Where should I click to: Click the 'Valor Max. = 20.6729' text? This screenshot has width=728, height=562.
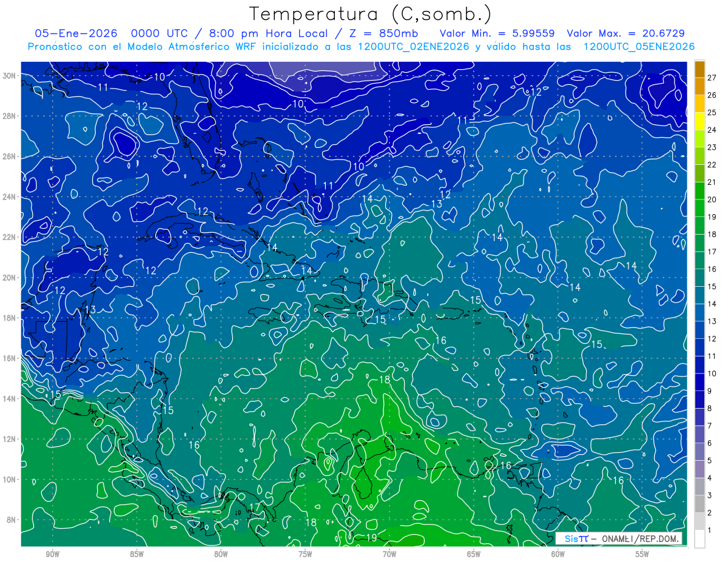[626, 33]
